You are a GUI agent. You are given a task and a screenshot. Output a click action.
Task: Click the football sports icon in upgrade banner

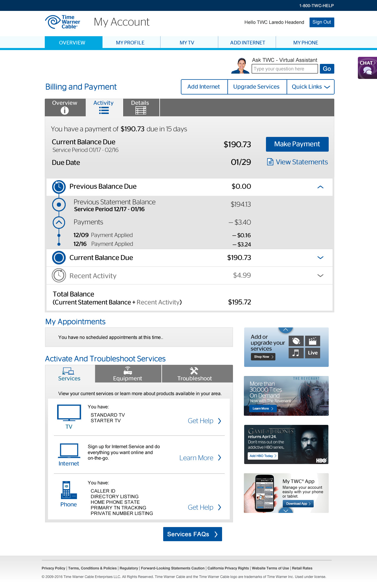[296, 341]
